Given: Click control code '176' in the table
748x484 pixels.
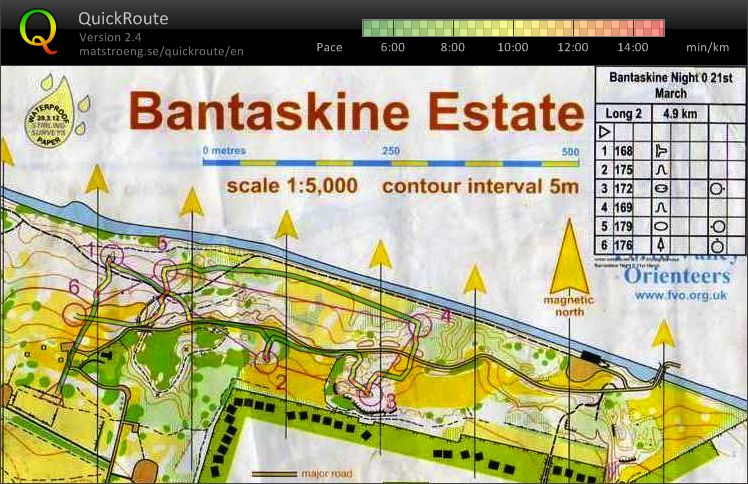Looking at the screenshot, I should 623,245.
